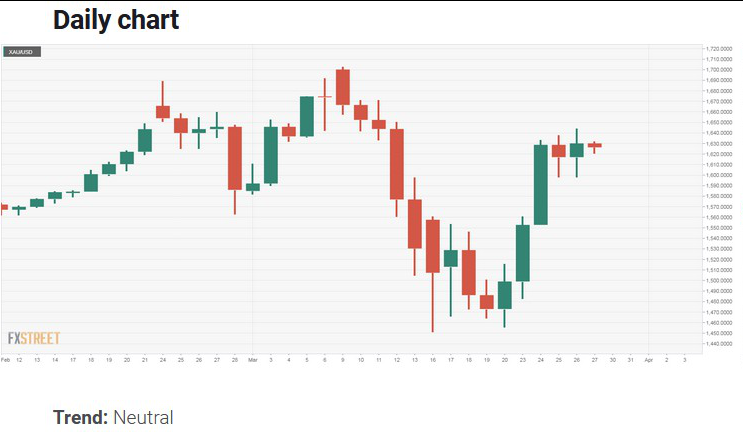Image resolution: width=743 pixels, height=441 pixels.
Task: Click the March 6 doji candle
Action: coord(325,96)
